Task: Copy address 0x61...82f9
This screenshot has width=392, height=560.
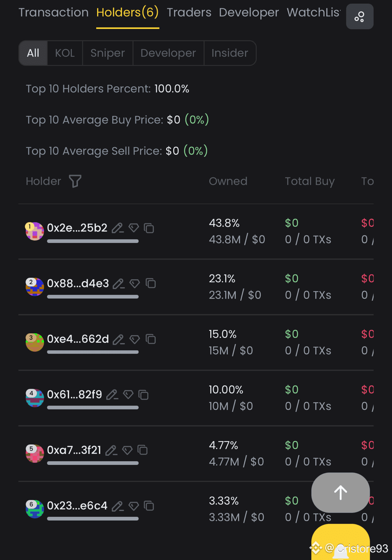Action: [x=143, y=395]
